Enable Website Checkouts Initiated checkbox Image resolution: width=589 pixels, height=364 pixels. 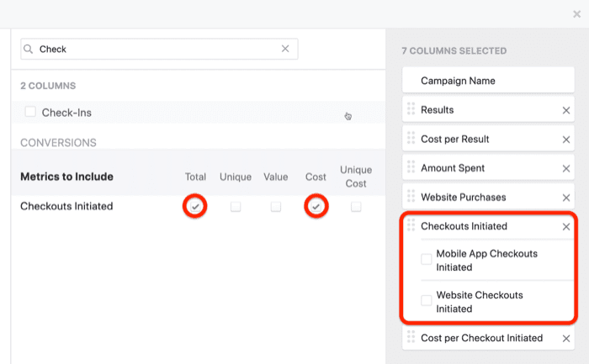click(x=427, y=301)
